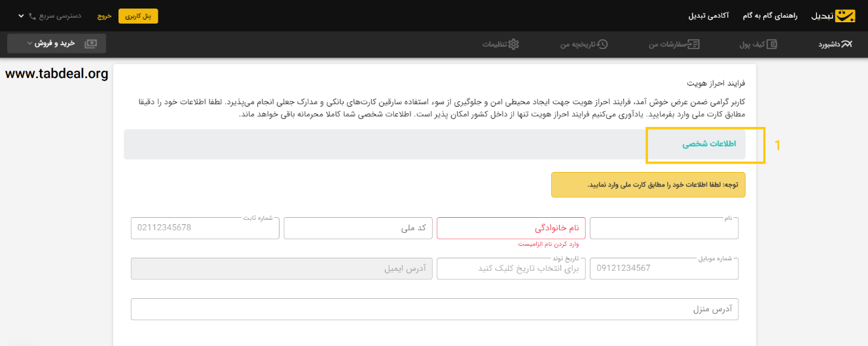Select the شماره موبایل input field

(x=664, y=269)
